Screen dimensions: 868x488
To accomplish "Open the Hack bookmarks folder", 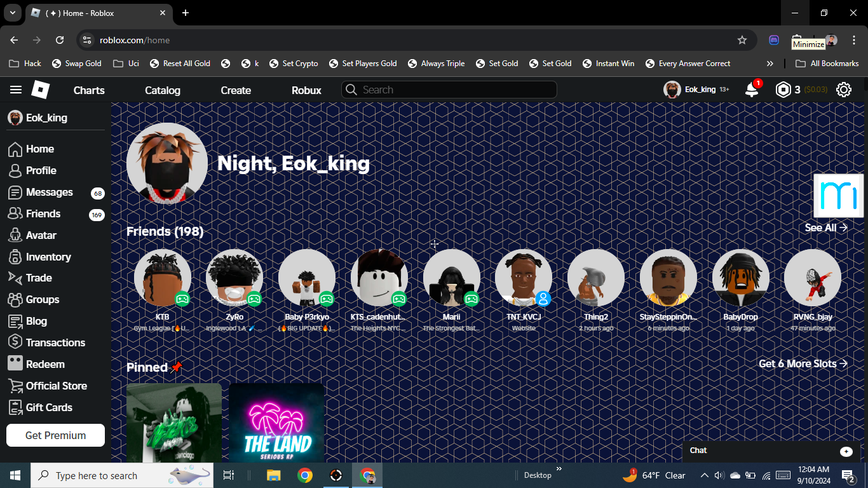I will (25, 64).
